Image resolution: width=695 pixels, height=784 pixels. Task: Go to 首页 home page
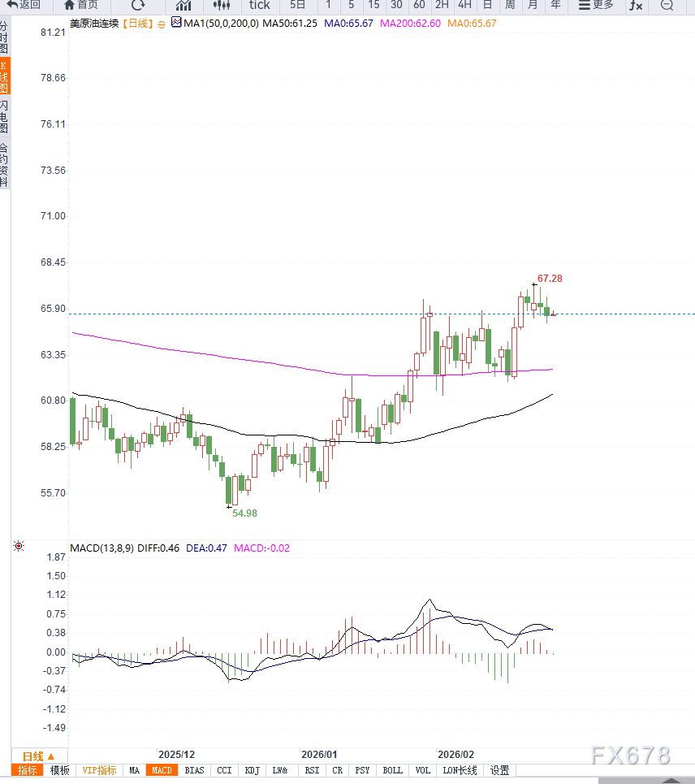point(81,5)
